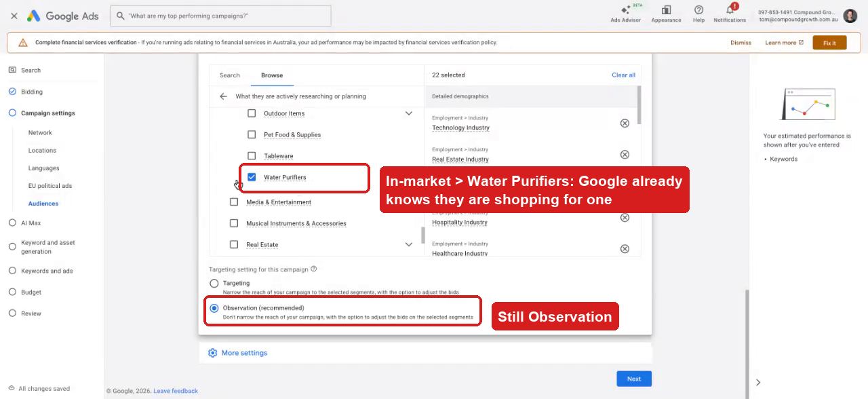Click Clear all selected segments
This screenshot has width=868, height=399.
pyautogui.click(x=623, y=75)
